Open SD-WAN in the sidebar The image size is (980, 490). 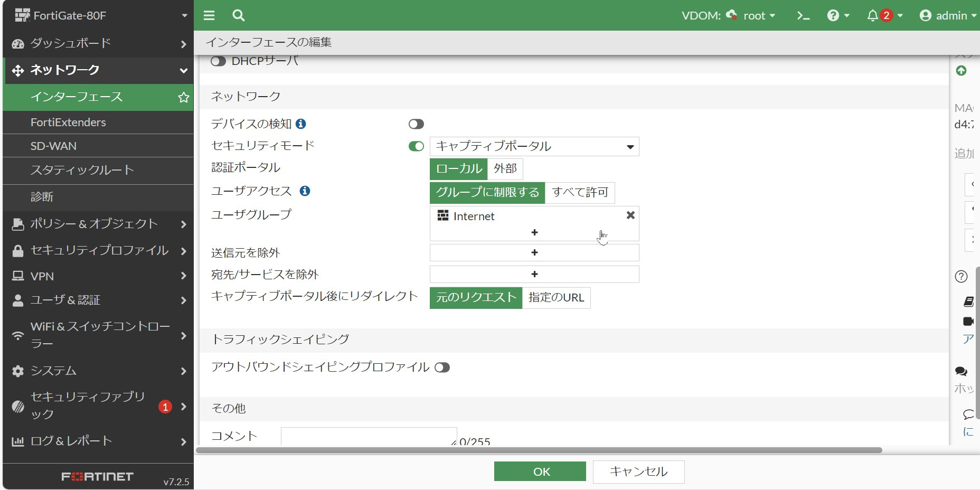pyautogui.click(x=53, y=146)
